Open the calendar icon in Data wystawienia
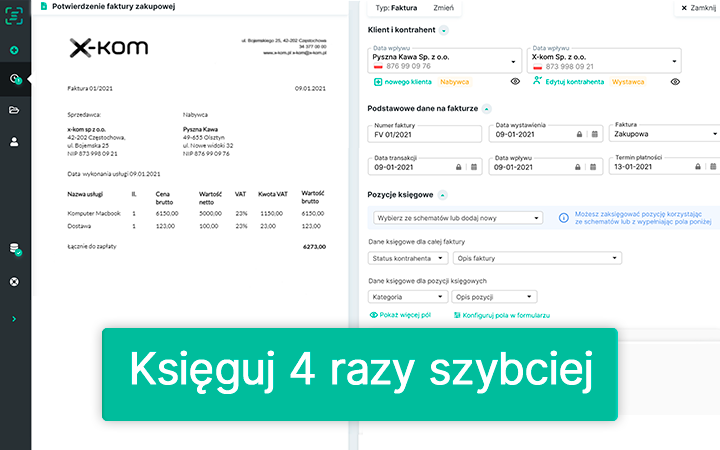The height and width of the screenshot is (450, 720). (x=595, y=134)
